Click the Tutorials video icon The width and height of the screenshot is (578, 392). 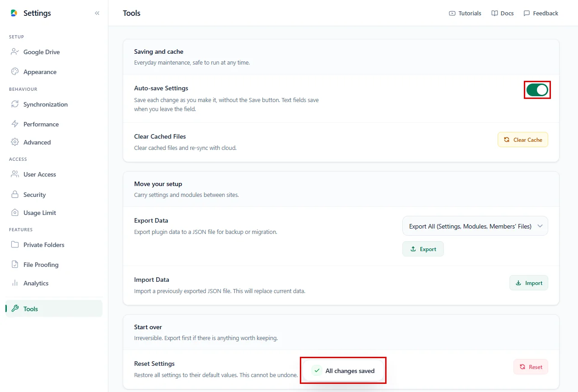[x=452, y=13]
